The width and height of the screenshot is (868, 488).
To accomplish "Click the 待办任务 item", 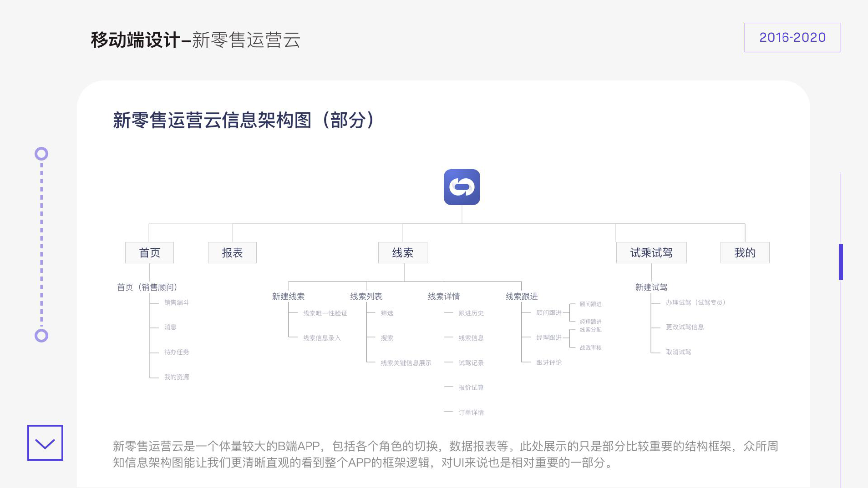I will point(177,352).
